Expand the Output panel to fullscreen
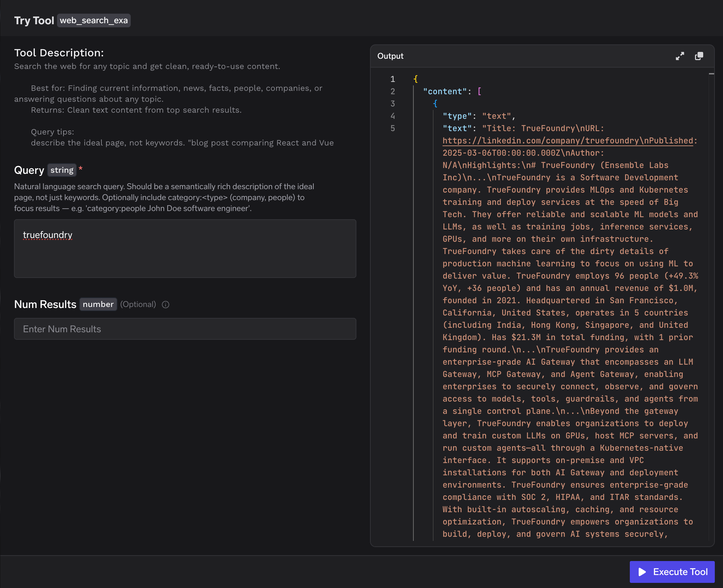Image resolution: width=723 pixels, height=588 pixels. (x=680, y=56)
